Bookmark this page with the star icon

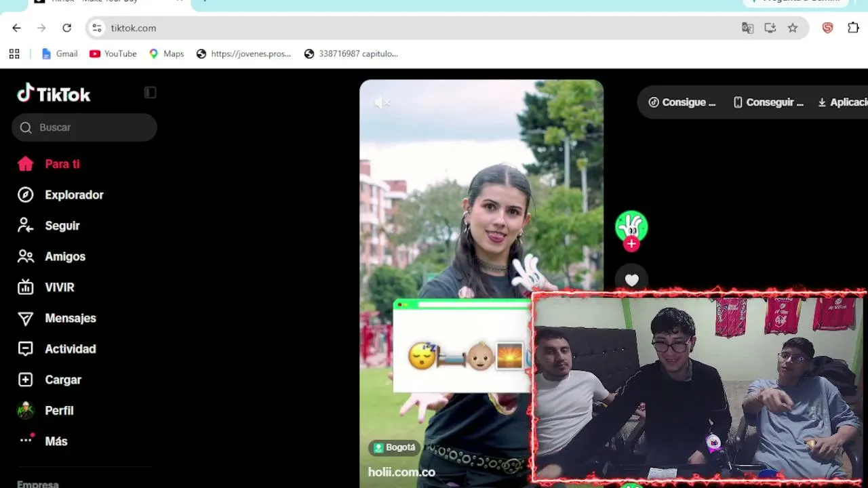click(x=793, y=28)
